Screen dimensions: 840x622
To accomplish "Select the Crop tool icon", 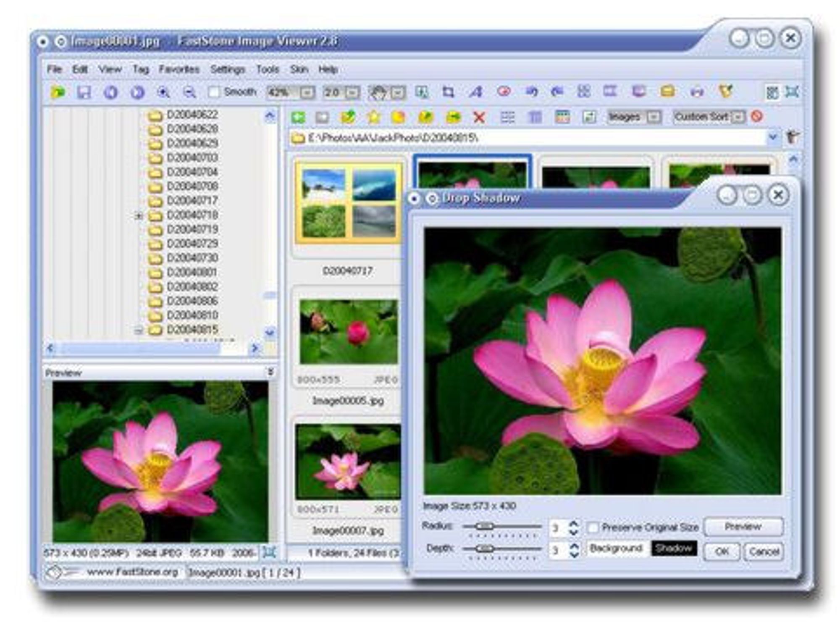I will click(448, 92).
